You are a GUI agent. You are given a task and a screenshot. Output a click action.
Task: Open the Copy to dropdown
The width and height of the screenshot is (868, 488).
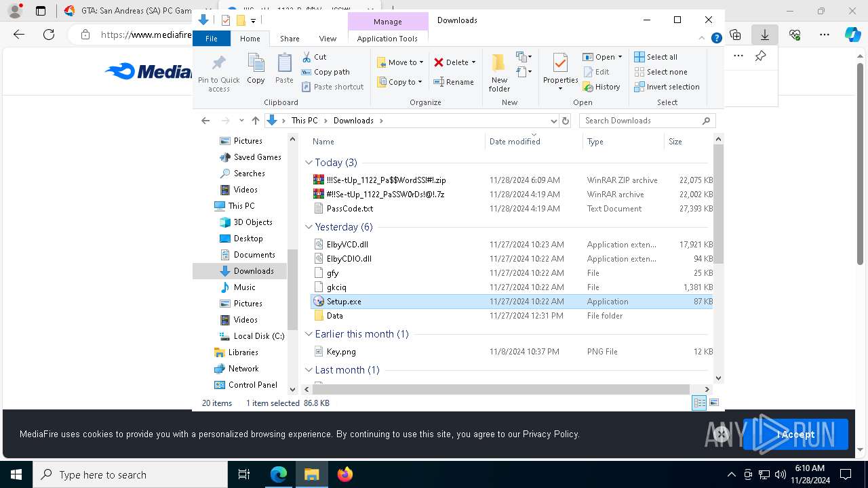pyautogui.click(x=400, y=82)
